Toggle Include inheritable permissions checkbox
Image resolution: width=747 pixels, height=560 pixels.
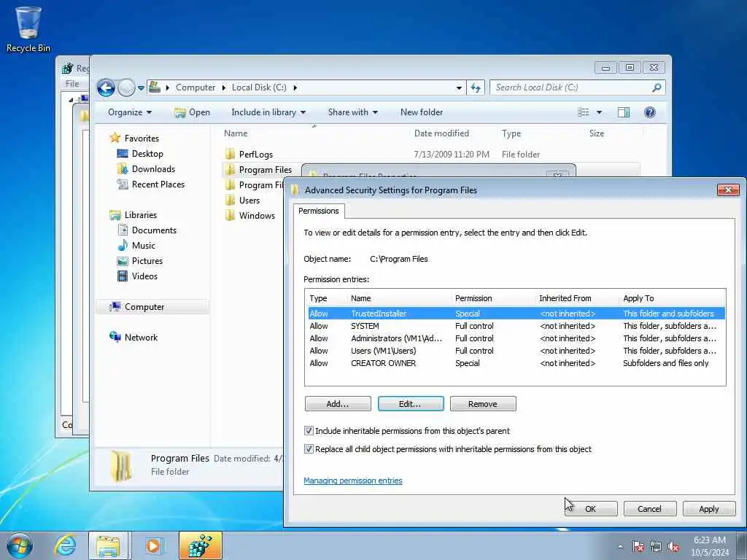point(309,431)
